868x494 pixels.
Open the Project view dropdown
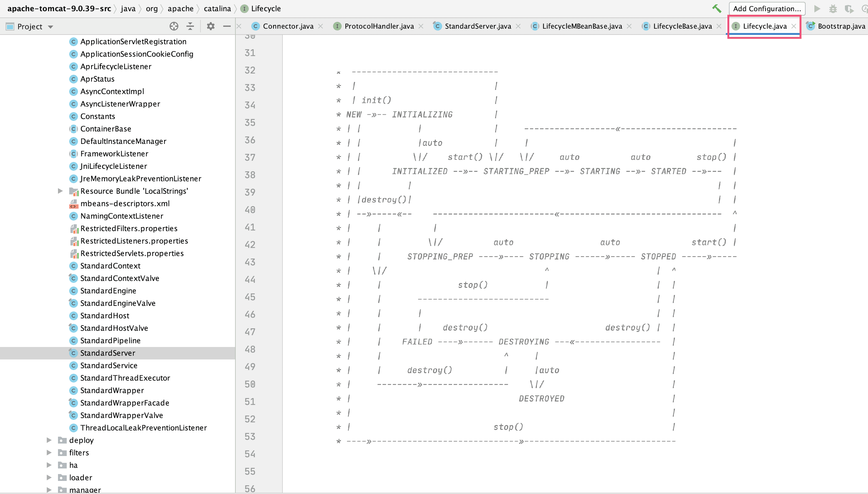click(51, 27)
